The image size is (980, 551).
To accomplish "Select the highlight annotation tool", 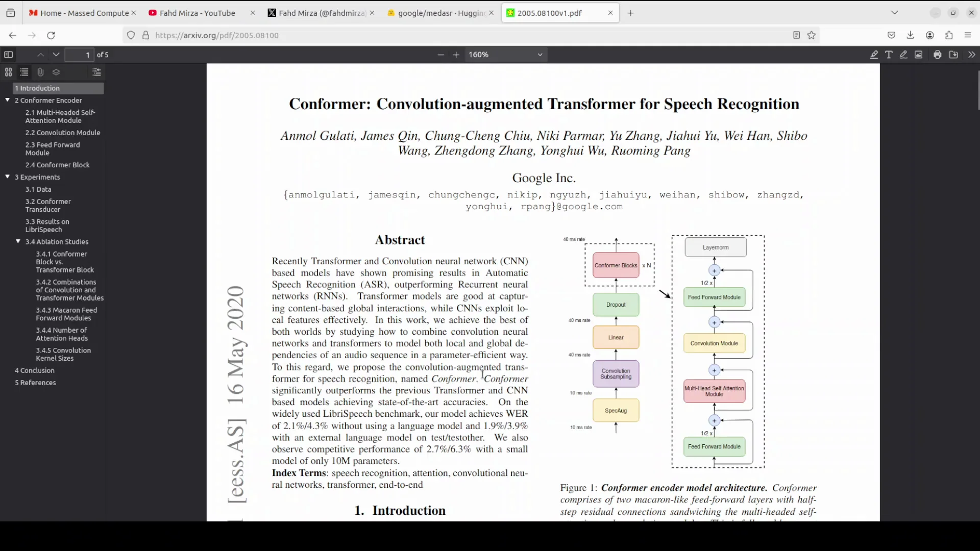I will coord(874,55).
